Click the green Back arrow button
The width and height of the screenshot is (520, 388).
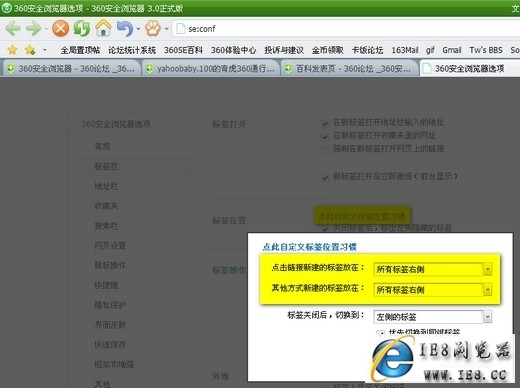point(13,28)
